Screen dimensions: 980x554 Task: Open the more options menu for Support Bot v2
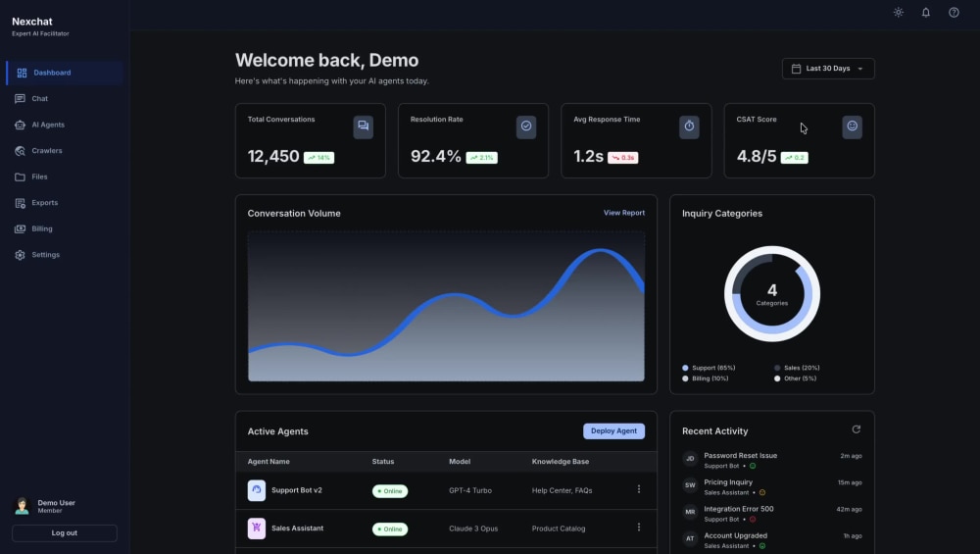point(639,489)
